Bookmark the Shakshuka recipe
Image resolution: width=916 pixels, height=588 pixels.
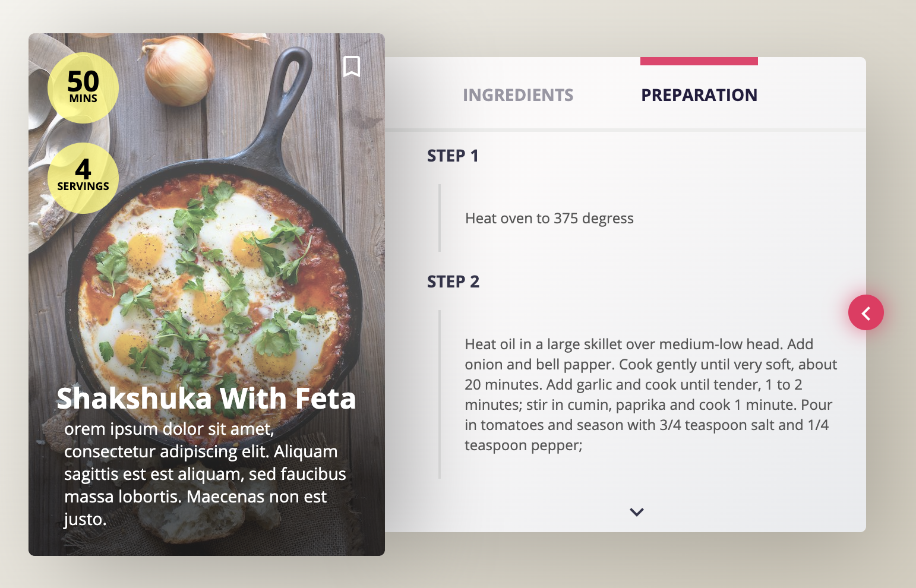coord(352,67)
